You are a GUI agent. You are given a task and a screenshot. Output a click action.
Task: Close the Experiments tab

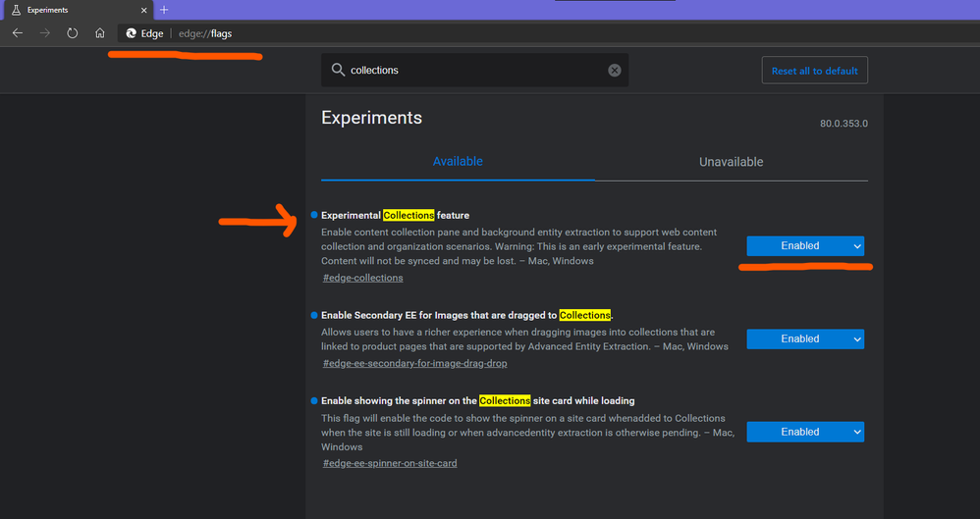click(x=143, y=10)
